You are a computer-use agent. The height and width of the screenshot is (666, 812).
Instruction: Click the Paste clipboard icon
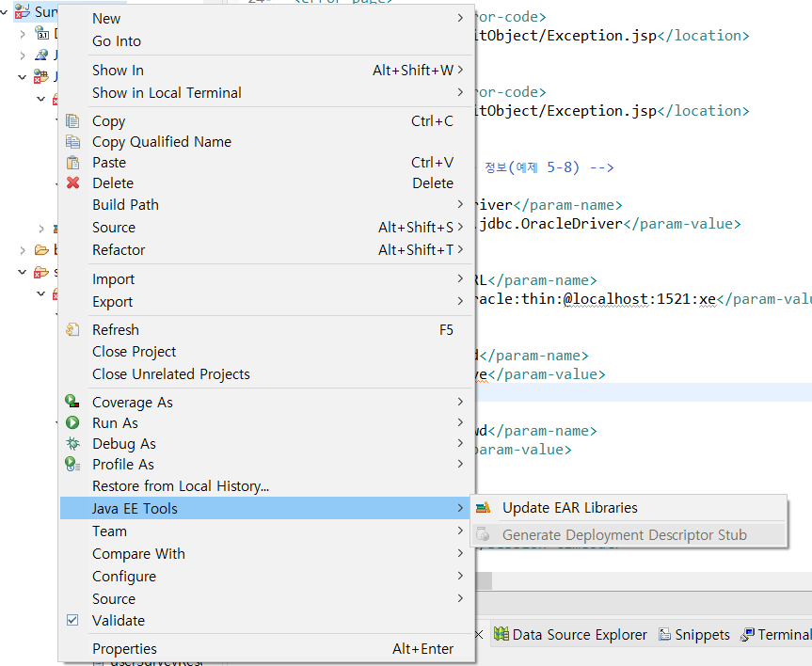[x=72, y=162]
